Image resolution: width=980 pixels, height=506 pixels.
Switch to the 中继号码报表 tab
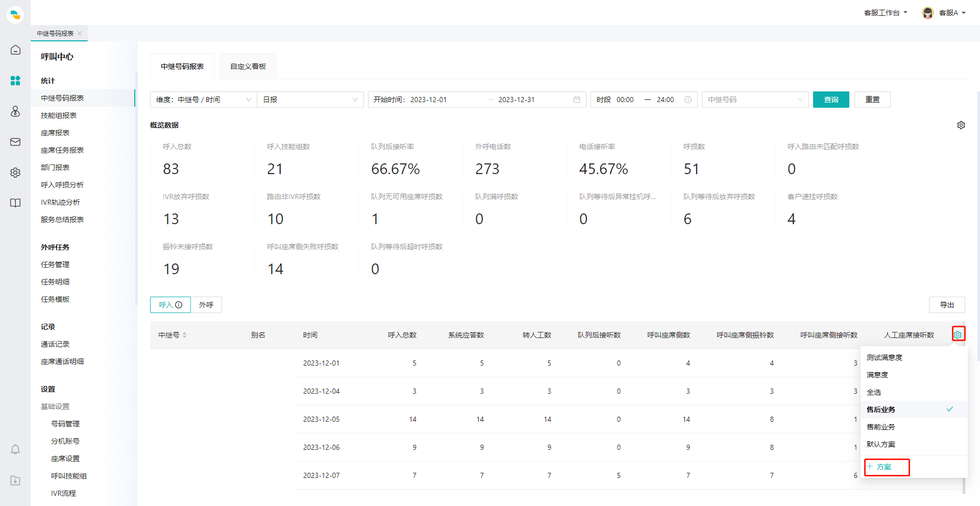182,66
